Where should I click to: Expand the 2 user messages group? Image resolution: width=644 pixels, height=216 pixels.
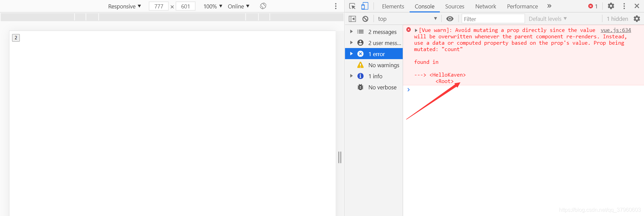[351, 43]
